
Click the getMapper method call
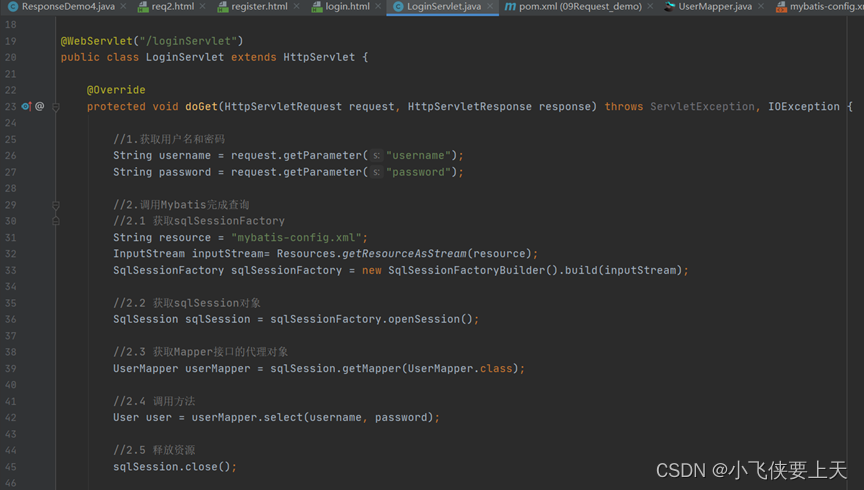click(371, 368)
